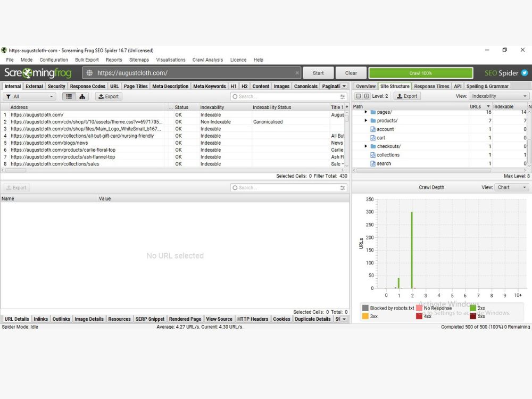Click the orange 3xx legend swatch
Screen dimensions: 532x399
coord(365,316)
